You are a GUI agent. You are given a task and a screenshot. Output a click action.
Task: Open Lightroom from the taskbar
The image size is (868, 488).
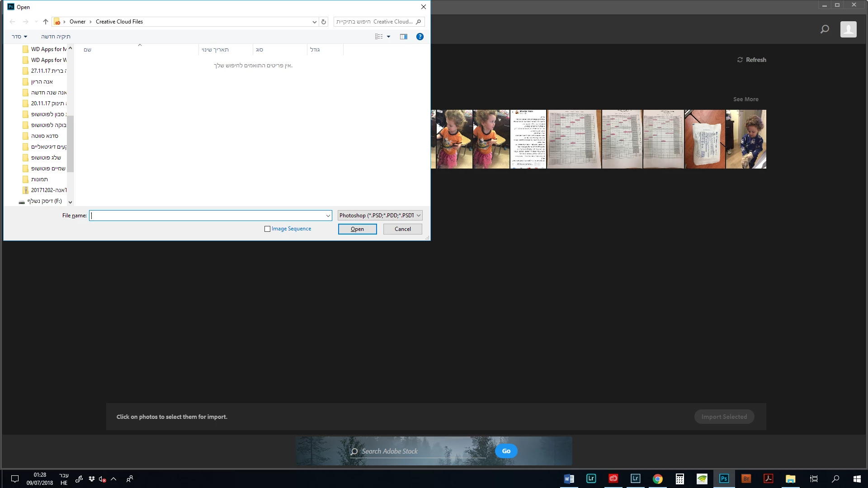tap(591, 479)
